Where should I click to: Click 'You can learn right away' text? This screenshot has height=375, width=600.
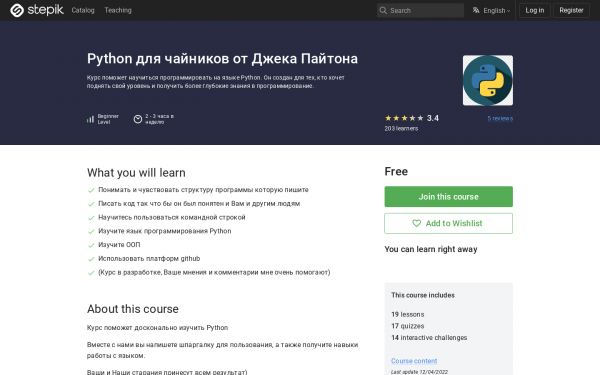(x=431, y=249)
